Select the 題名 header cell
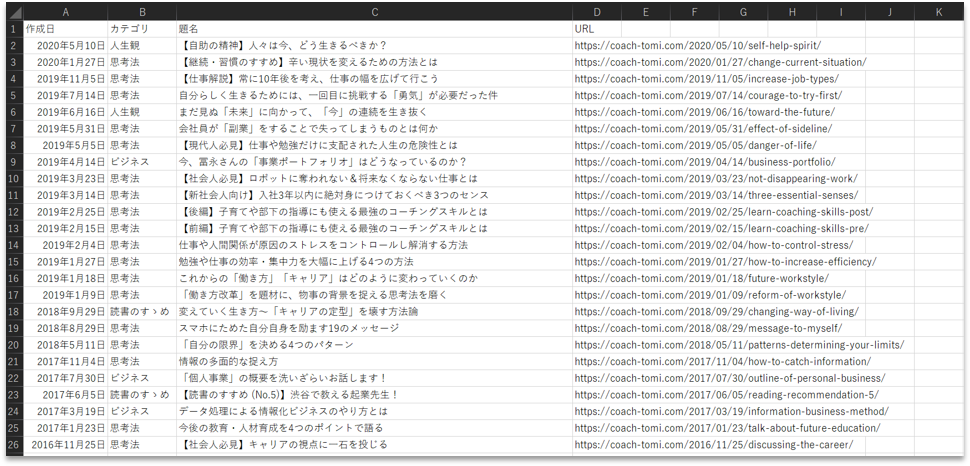Screen dimensions: 970x466 coord(374,29)
